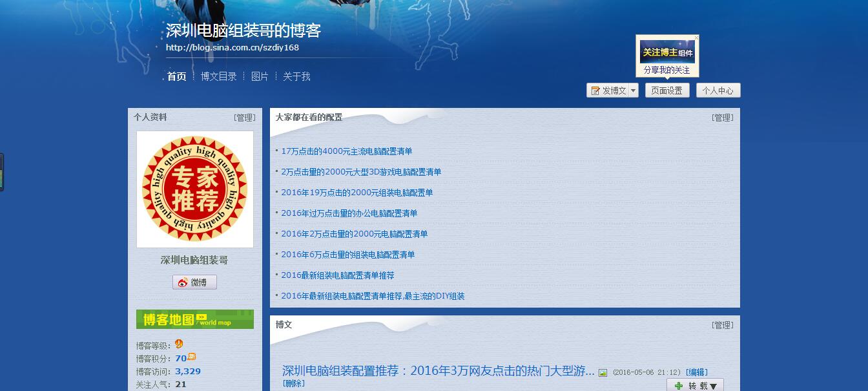Go to the 关于我 tab
The image size is (868, 391).
tap(296, 76)
